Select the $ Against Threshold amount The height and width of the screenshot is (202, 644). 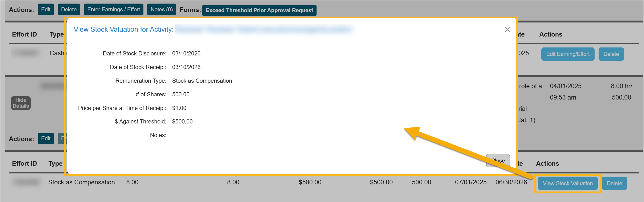[x=182, y=121]
